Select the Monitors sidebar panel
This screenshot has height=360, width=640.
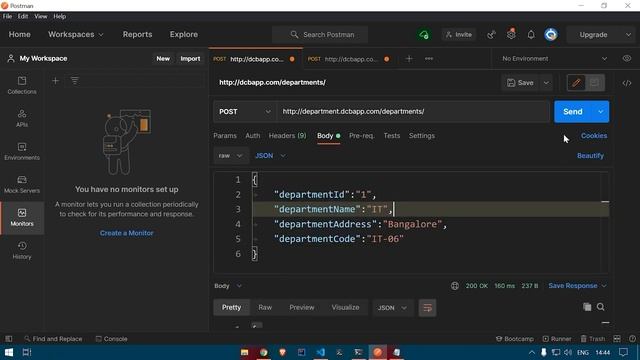[22, 218]
